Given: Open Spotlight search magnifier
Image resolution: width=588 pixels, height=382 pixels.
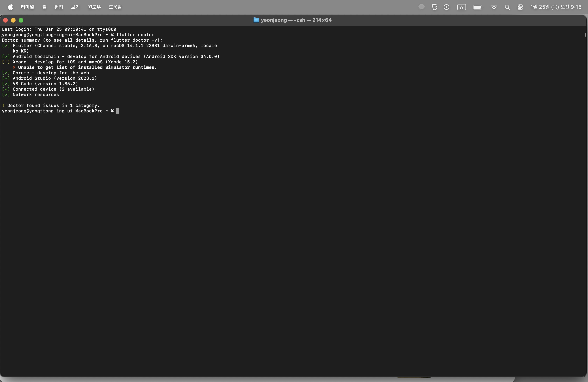Looking at the screenshot, I should click(x=507, y=7).
